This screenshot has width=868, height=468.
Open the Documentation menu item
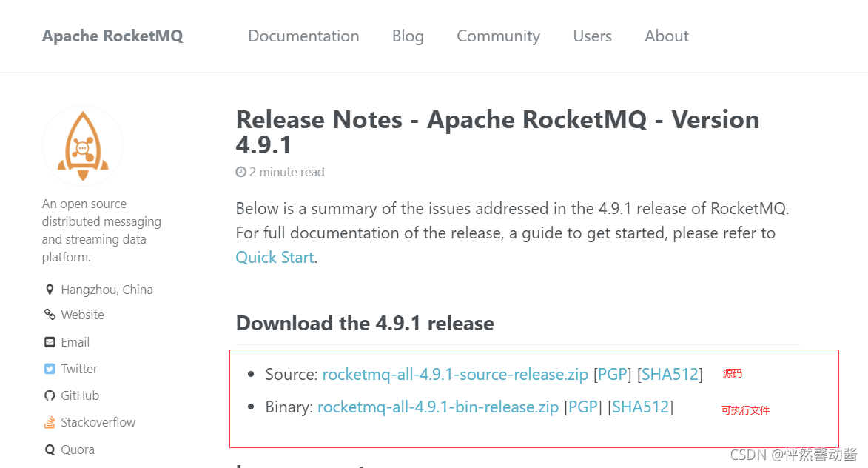tap(303, 36)
